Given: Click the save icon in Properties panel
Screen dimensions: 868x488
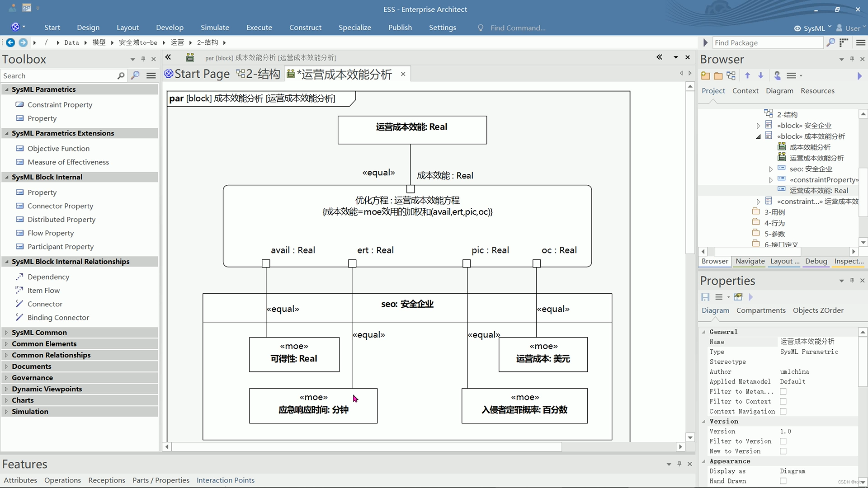Looking at the screenshot, I should click(x=705, y=297).
